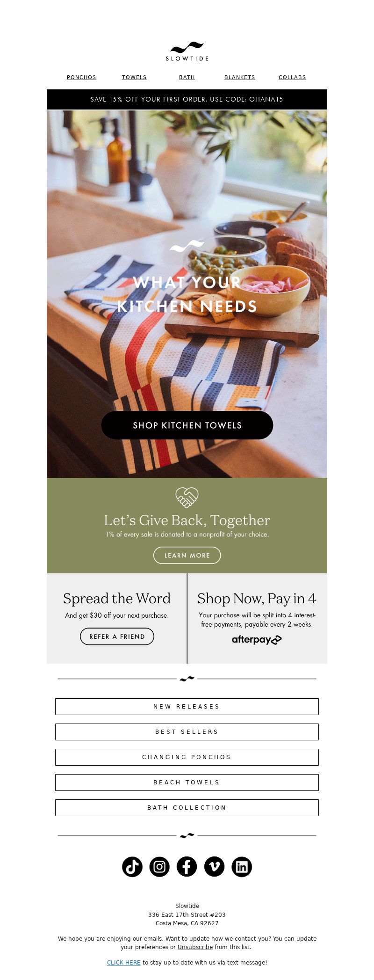Select the Collabs menu link

click(292, 77)
